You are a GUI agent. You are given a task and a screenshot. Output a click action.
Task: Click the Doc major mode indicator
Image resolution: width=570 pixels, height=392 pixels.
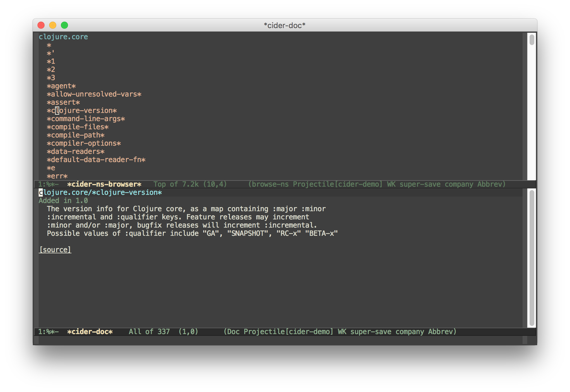(233, 332)
